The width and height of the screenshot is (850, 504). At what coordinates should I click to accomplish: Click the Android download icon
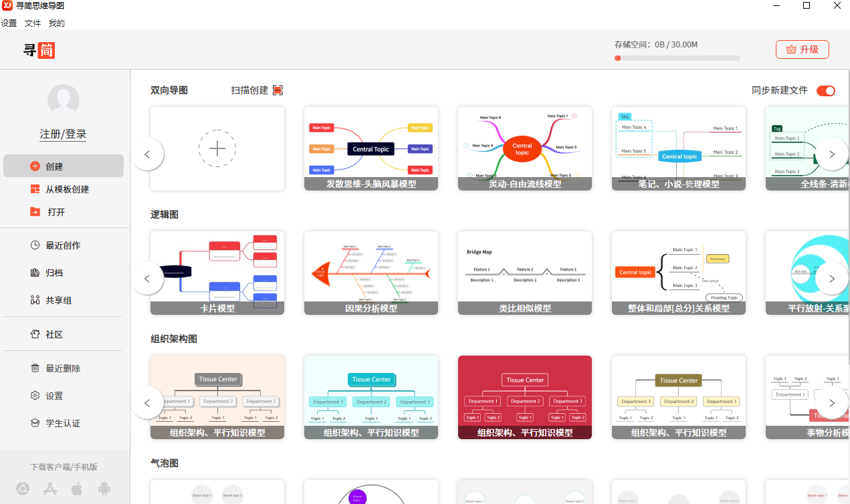tap(104, 489)
